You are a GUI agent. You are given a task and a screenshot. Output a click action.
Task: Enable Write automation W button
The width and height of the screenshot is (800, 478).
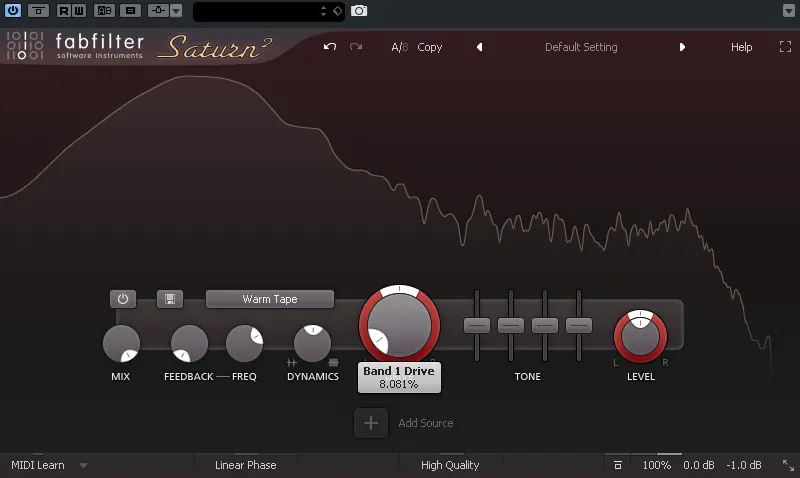[x=79, y=10]
